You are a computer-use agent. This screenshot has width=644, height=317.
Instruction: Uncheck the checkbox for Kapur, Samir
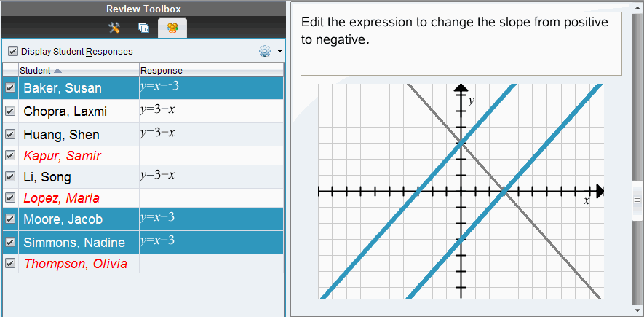(10, 155)
